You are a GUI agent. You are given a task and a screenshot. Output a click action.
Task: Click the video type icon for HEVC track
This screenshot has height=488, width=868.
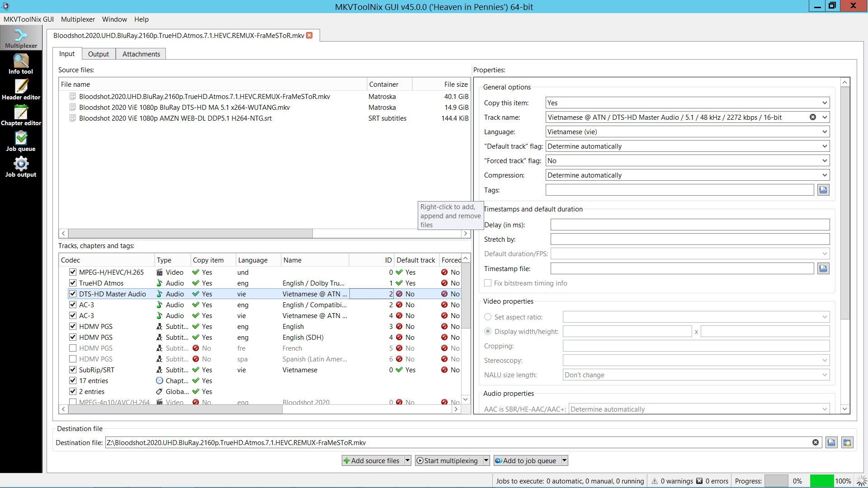[x=160, y=272]
